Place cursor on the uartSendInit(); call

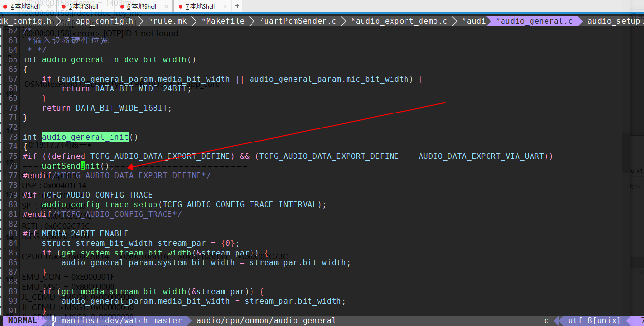(78, 166)
